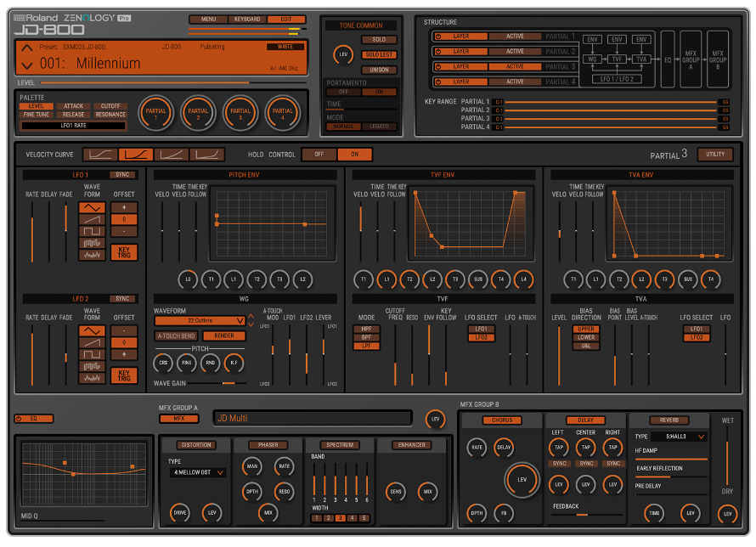The image size is (756, 547).
Task: Click the PARTIAL 1 palette knob
Action: (x=155, y=113)
